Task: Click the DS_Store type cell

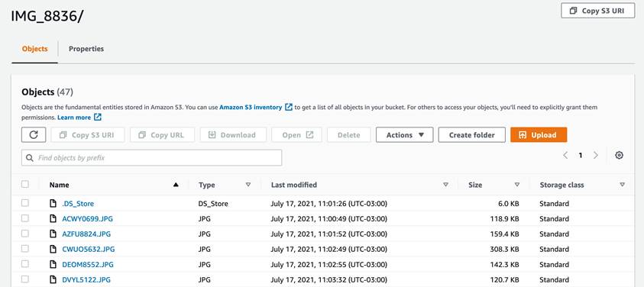Action: [213, 204]
